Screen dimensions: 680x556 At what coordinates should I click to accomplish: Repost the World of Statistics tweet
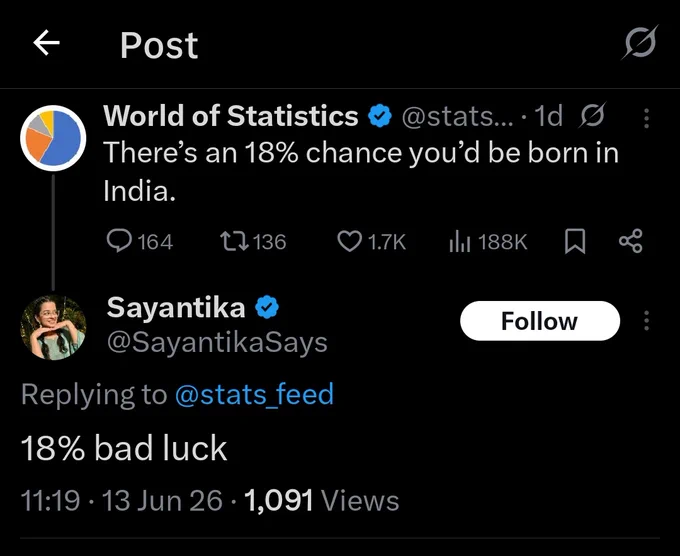point(253,242)
